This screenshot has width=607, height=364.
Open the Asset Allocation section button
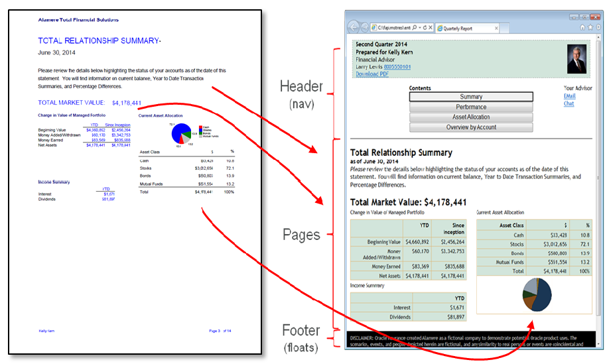[471, 117]
